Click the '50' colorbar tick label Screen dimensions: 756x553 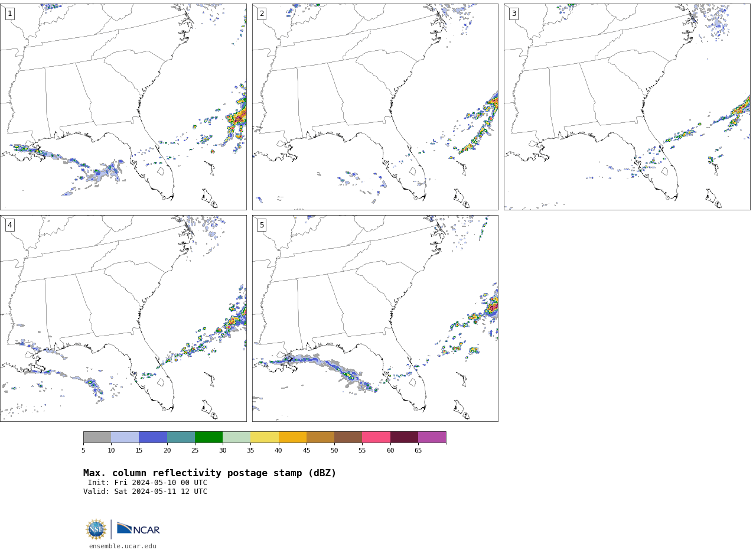click(x=334, y=451)
